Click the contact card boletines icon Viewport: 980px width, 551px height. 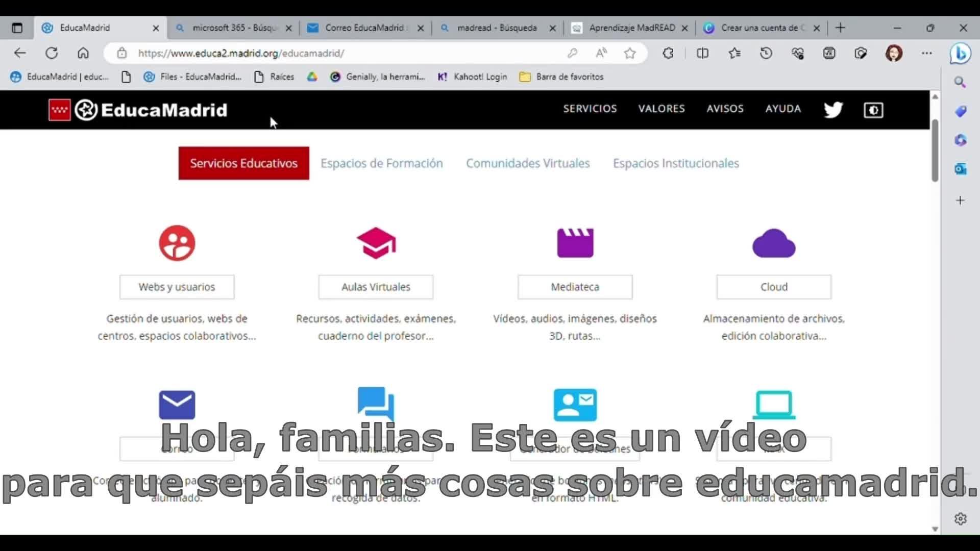tap(575, 405)
